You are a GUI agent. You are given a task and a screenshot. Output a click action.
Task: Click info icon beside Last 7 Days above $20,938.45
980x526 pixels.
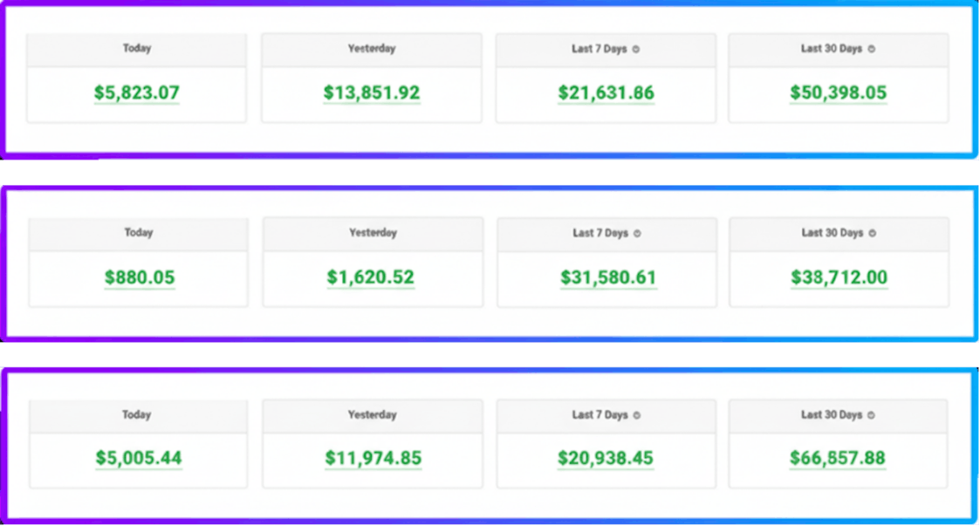(x=636, y=415)
